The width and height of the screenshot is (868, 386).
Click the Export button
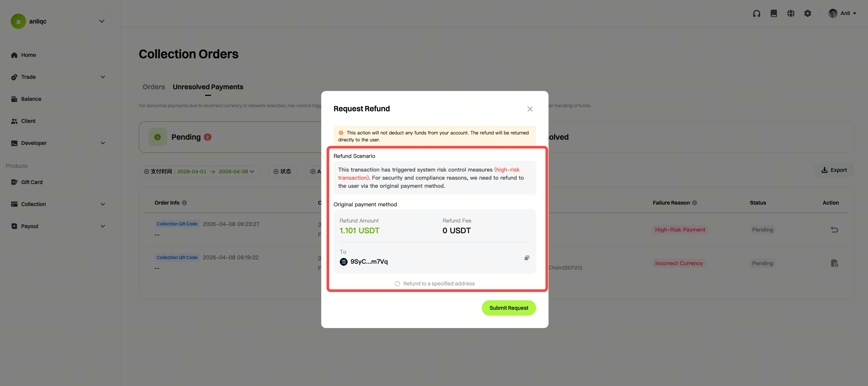[834, 170]
